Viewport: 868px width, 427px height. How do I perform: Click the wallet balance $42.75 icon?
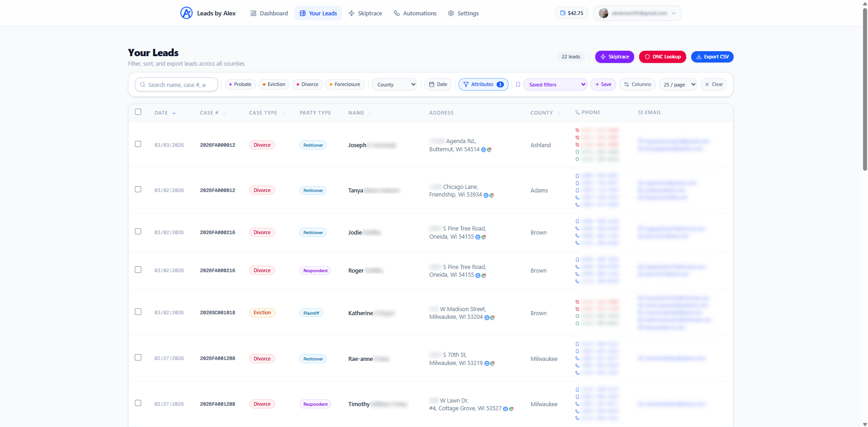[x=563, y=13]
